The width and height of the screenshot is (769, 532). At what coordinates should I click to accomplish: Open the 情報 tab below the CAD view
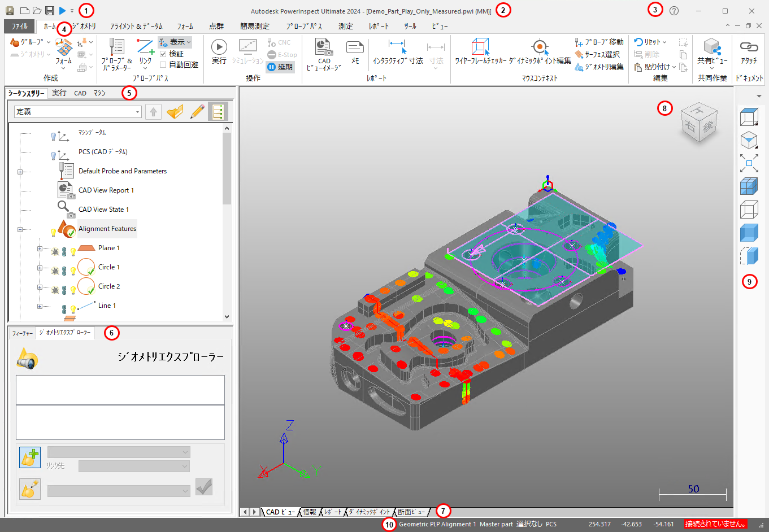coord(310,512)
